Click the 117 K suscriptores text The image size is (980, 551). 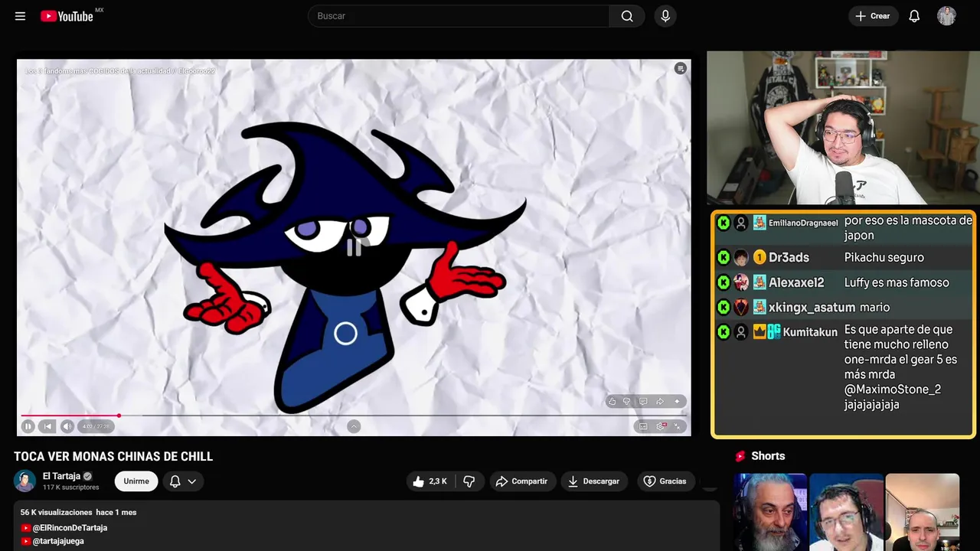pos(71,487)
